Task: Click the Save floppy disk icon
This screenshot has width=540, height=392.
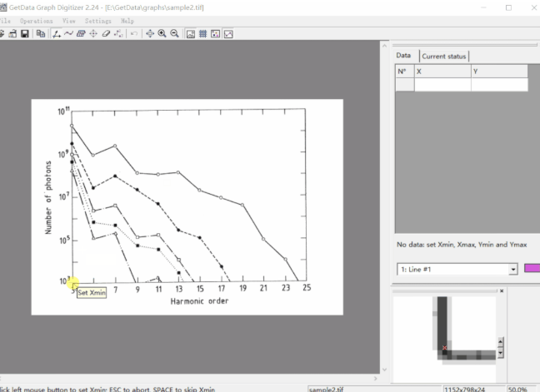Action: pyautogui.click(x=25, y=34)
